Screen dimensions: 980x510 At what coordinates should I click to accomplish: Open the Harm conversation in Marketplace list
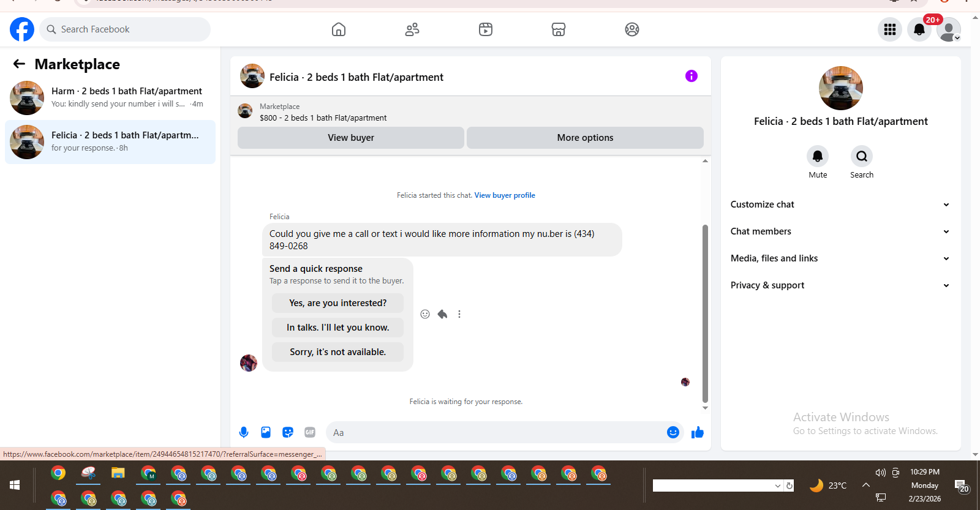point(110,98)
